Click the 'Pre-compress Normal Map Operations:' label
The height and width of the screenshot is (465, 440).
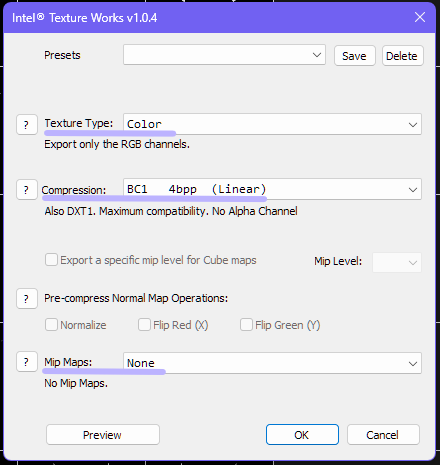point(136,298)
